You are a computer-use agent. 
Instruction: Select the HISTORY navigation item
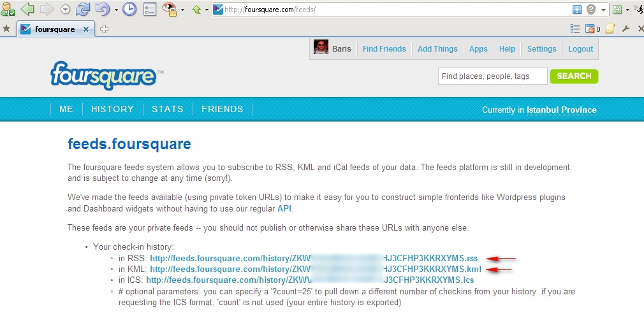tap(112, 109)
